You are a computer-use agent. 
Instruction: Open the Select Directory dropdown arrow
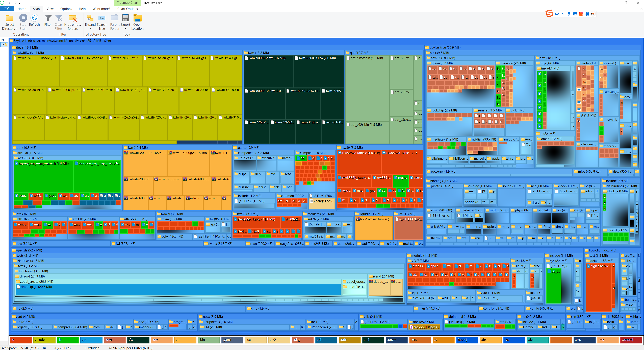[17, 29]
